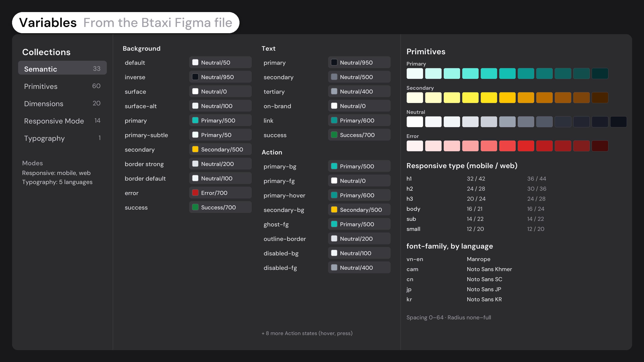Click the Neutral/50 value for background default

[x=220, y=63]
